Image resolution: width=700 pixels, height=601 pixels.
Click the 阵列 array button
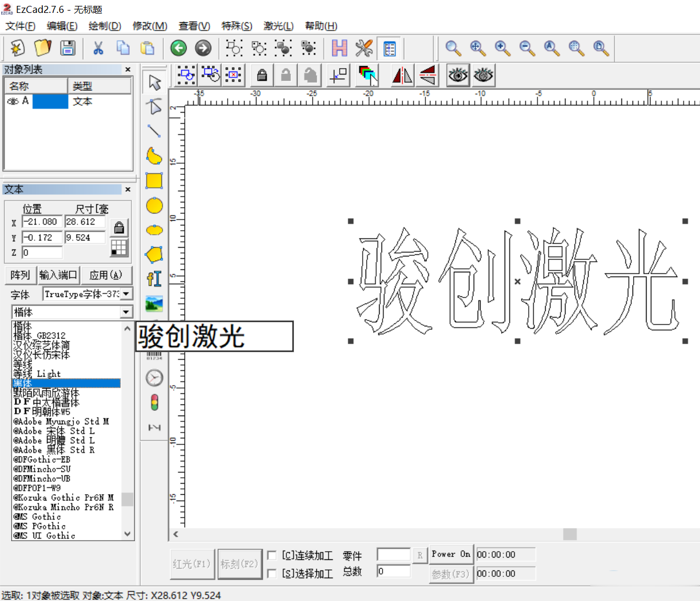tap(20, 275)
